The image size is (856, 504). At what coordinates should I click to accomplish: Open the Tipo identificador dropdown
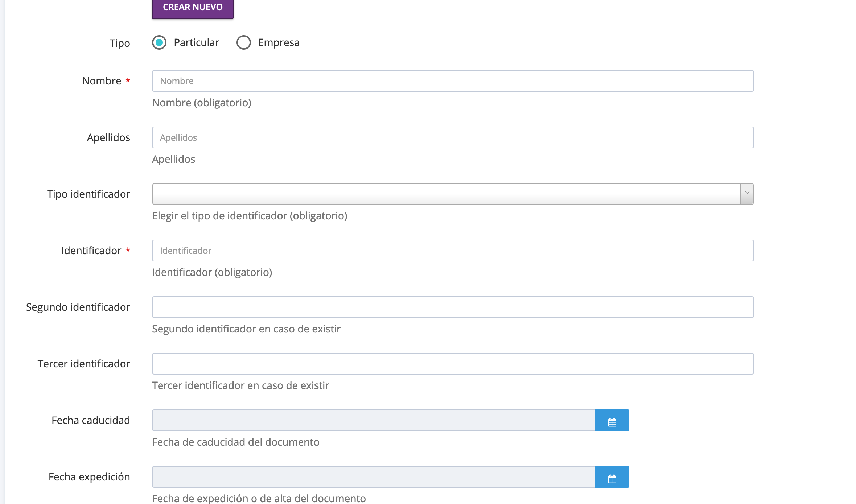(x=446, y=194)
